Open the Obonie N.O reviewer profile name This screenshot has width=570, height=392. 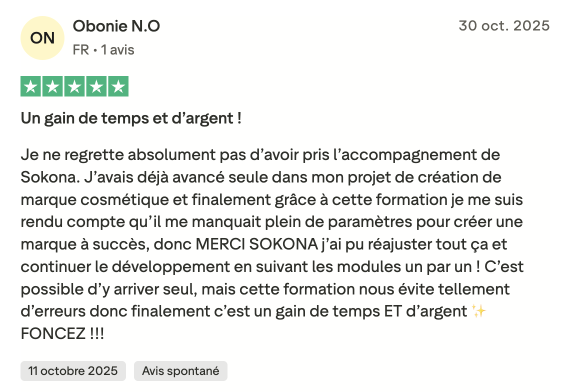(x=116, y=26)
